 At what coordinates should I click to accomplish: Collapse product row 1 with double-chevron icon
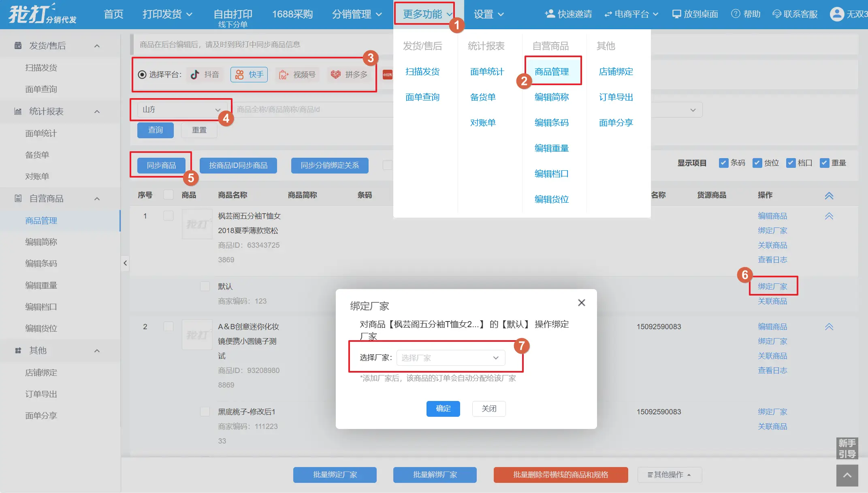coord(829,216)
